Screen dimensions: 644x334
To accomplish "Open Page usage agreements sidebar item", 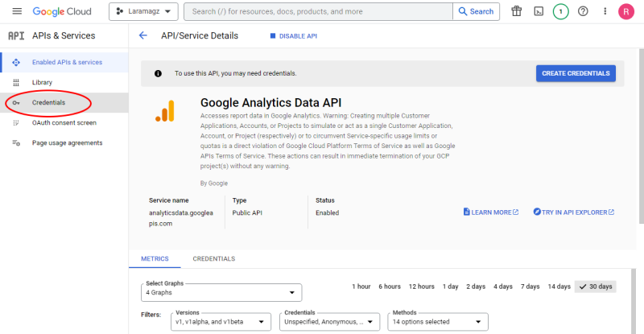I will [64, 143].
